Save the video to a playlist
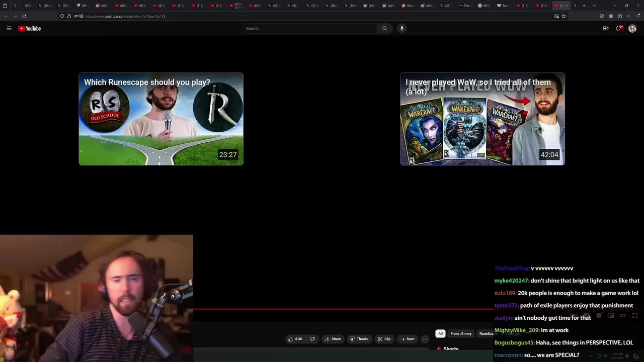The height and width of the screenshot is (362, 644). tap(407, 339)
